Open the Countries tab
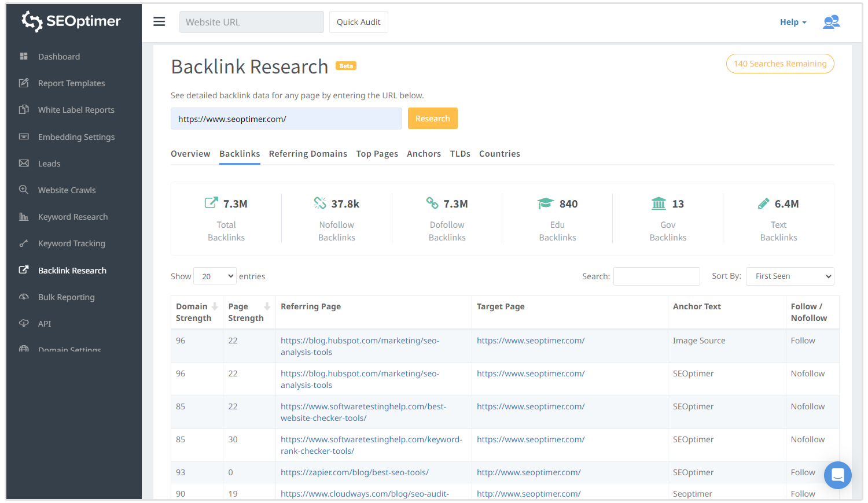This screenshot has width=868, height=503. click(499, 154)
